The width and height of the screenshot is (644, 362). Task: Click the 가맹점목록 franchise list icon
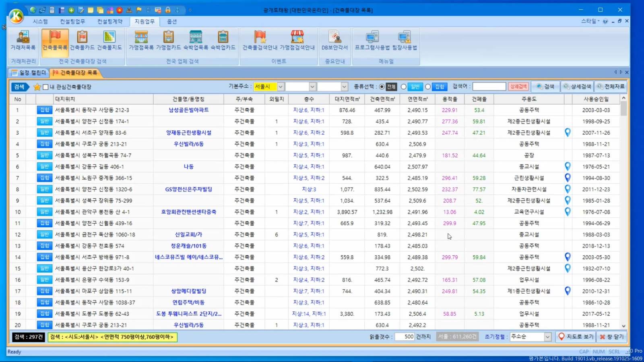(x=141, y=40)
